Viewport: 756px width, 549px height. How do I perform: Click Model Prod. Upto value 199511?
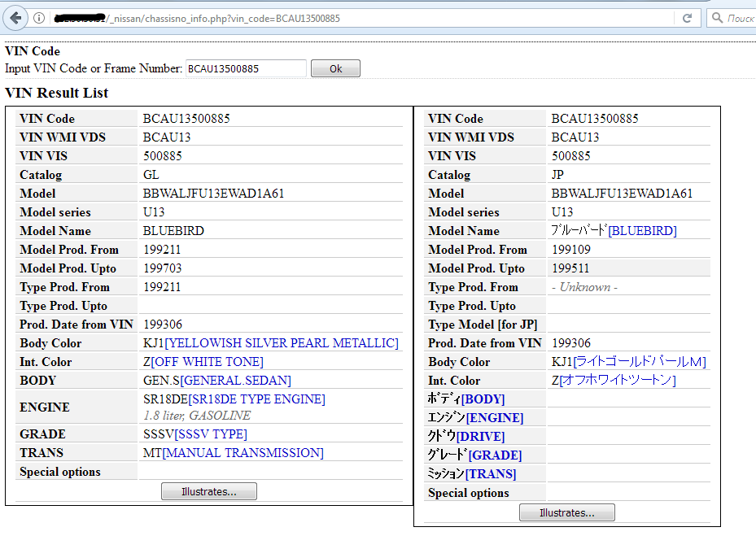pyautogui.click(x=570, y=268)
